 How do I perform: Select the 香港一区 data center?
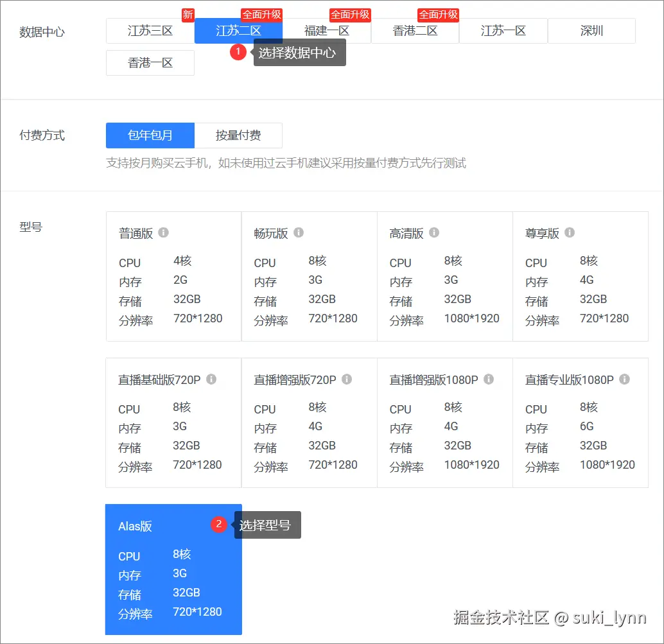[x=150, y=62]
